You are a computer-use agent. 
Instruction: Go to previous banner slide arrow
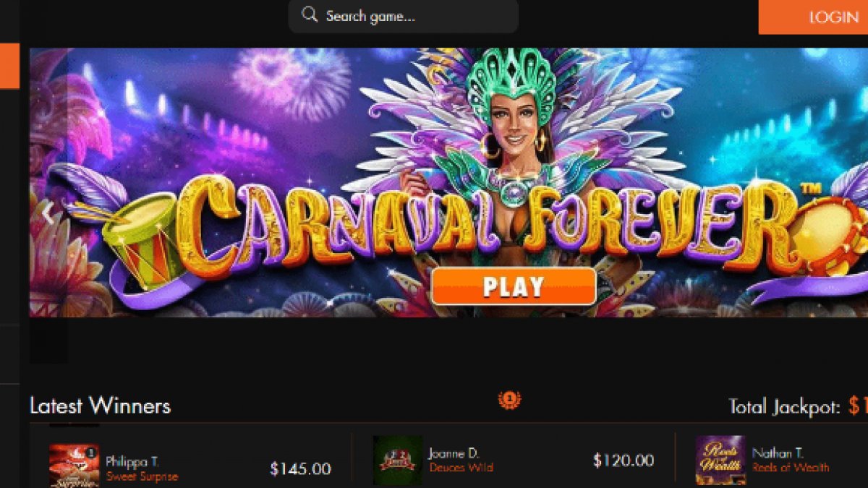[48, 213]
